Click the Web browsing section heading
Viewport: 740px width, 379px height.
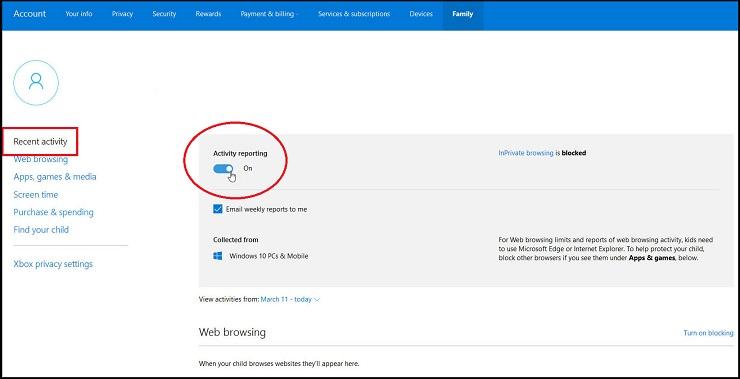pos(232,332)
